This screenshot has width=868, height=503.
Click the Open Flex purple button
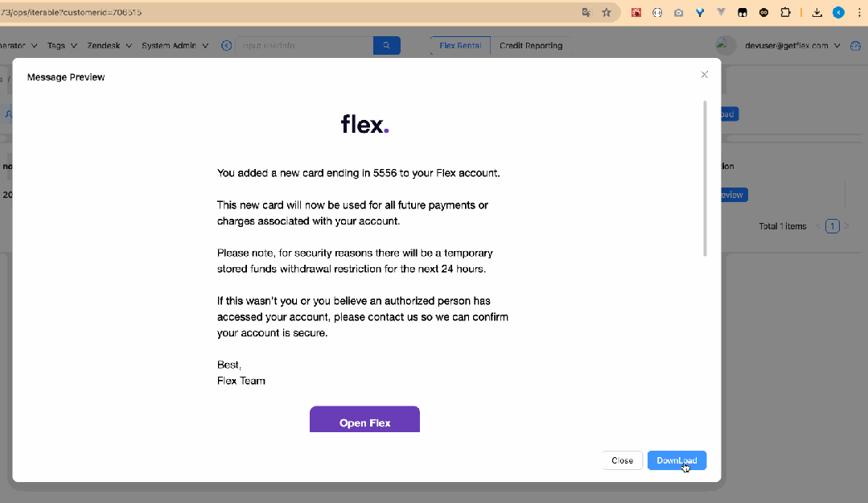coord(364,419)
